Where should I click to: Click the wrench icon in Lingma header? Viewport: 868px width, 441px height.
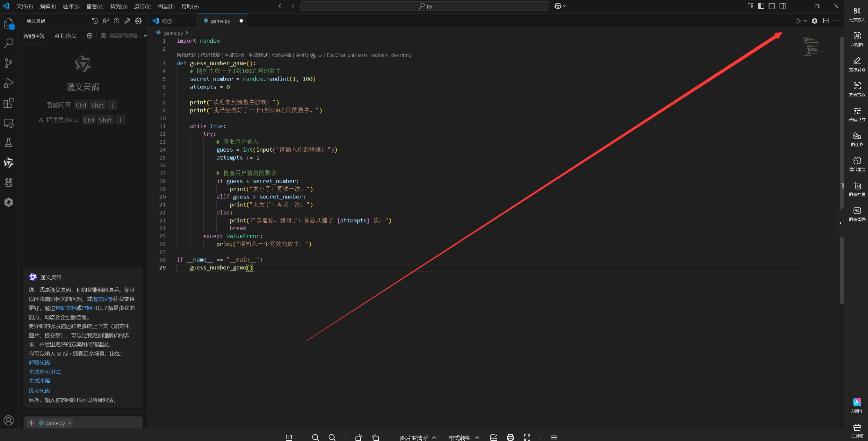127,21
